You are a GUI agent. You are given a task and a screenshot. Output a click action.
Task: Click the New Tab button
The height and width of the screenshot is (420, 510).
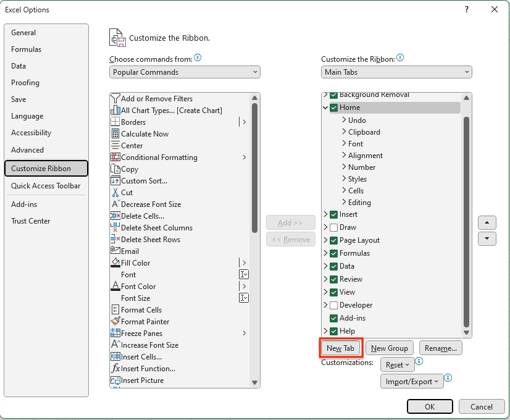[x=340, y=348]
